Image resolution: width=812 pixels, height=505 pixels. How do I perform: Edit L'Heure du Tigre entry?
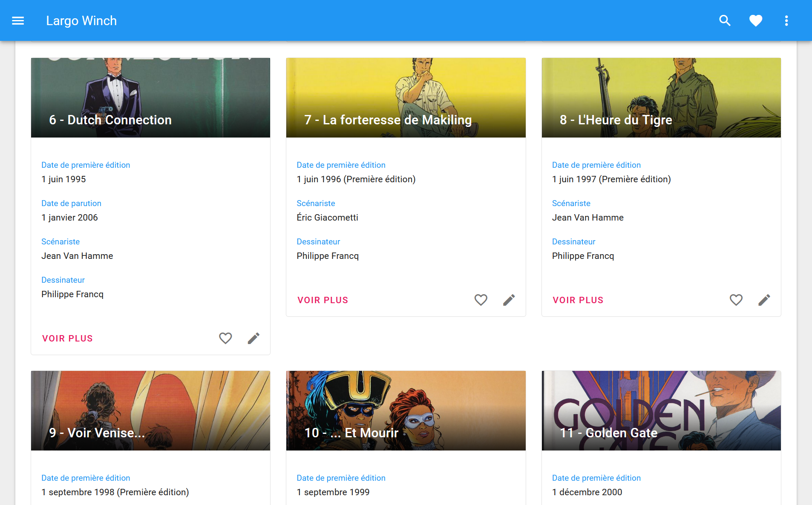point(764,300)
